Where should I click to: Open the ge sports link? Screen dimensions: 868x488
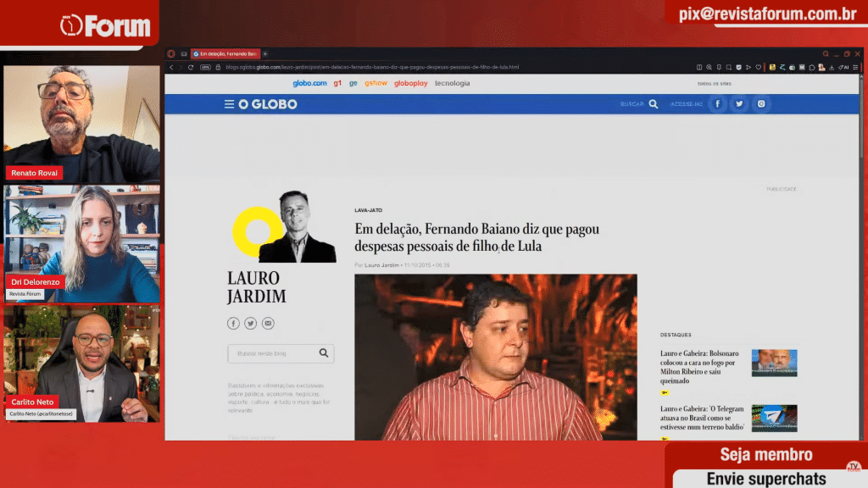[353, 83]
